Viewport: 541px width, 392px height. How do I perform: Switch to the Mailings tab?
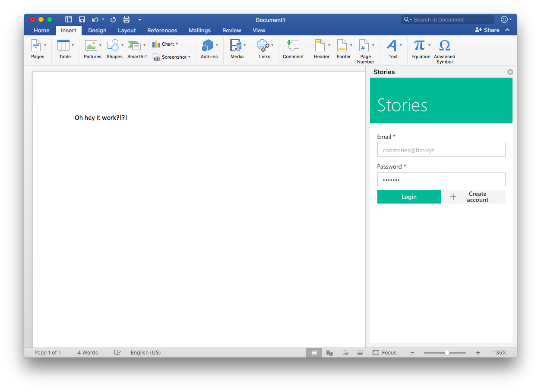(x=200, y=30)
